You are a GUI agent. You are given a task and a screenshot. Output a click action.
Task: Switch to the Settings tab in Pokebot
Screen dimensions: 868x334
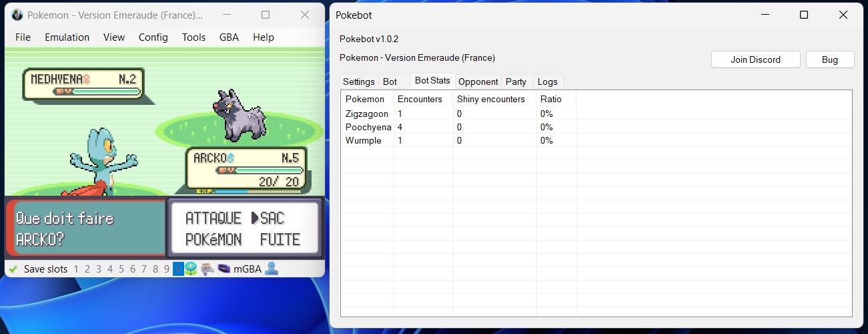click(359, 81)
